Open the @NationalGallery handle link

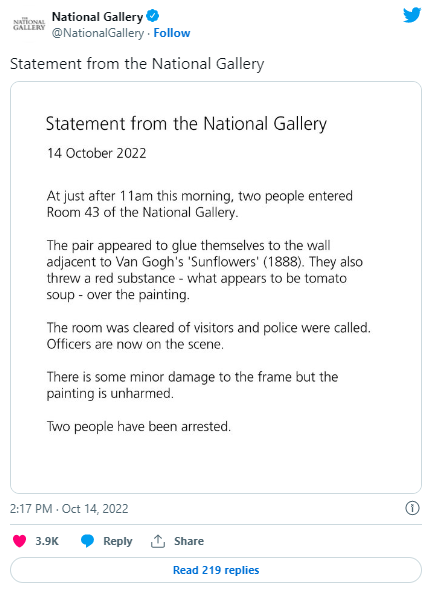[x=98, y=33]
